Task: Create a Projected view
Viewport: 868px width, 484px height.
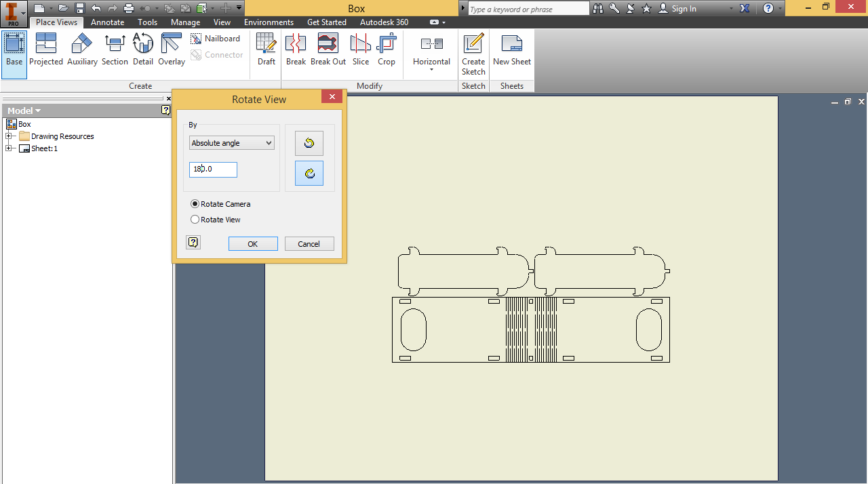Action: click(x=45, y=51)
